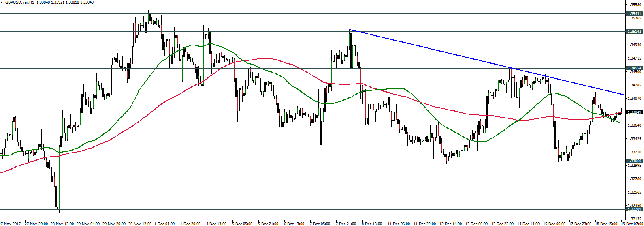644x226 pixels.
Task: Click the 29 Nov 04:00 time label
Action: coord(88,223)
